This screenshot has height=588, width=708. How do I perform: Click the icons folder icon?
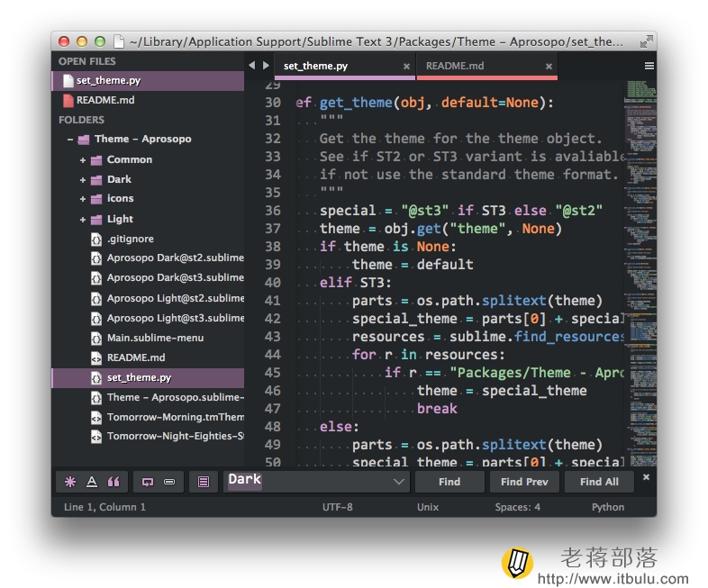pos(96,199)
